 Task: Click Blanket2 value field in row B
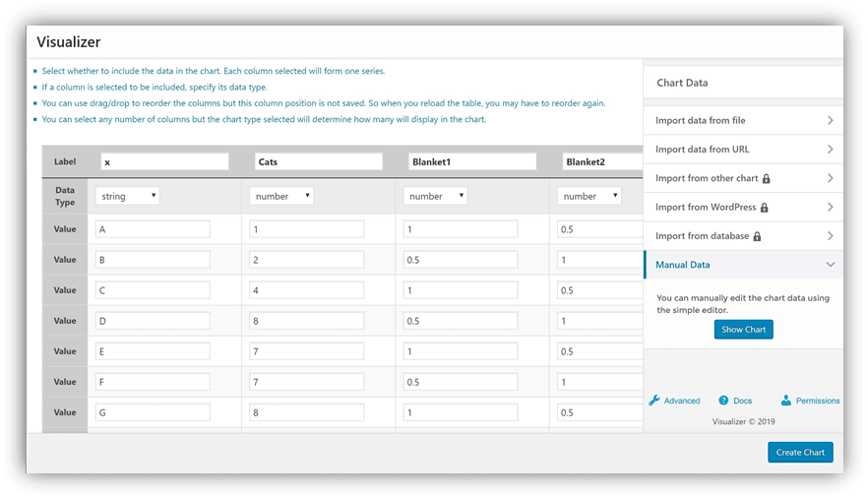[x=599, y=260]
